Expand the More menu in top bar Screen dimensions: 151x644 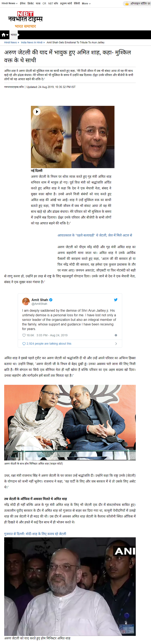86,4
